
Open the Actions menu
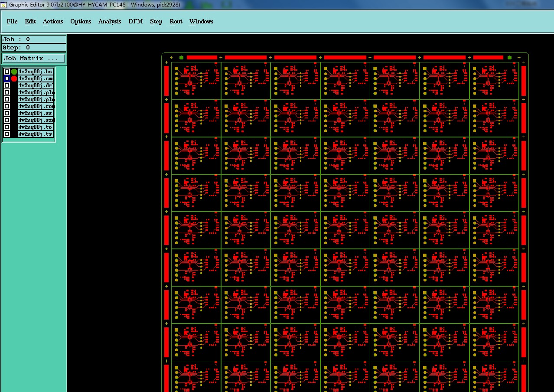(x=53, y=21)
